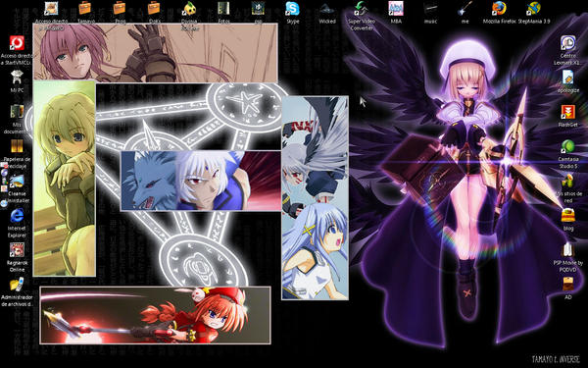The image size is (588, 368).
Task: Select the blue-haired girl tall image panel
Action: coord(315,197)
